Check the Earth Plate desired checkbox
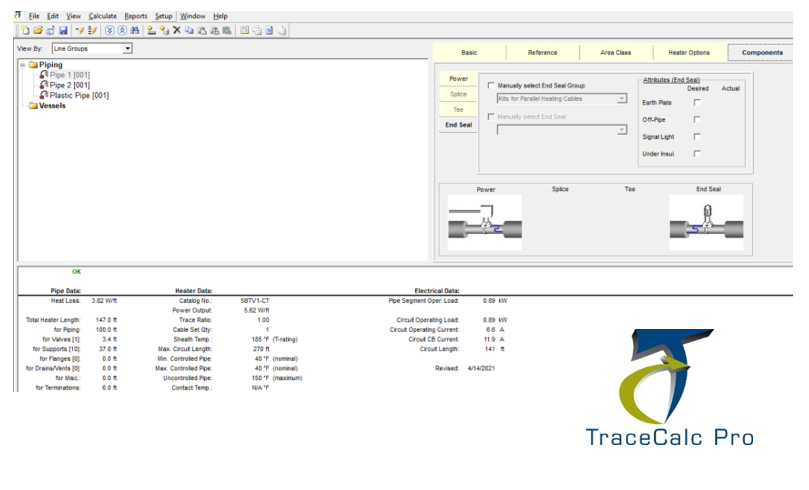The height and width of the screenshot is (490, 809). coord(697,102)
